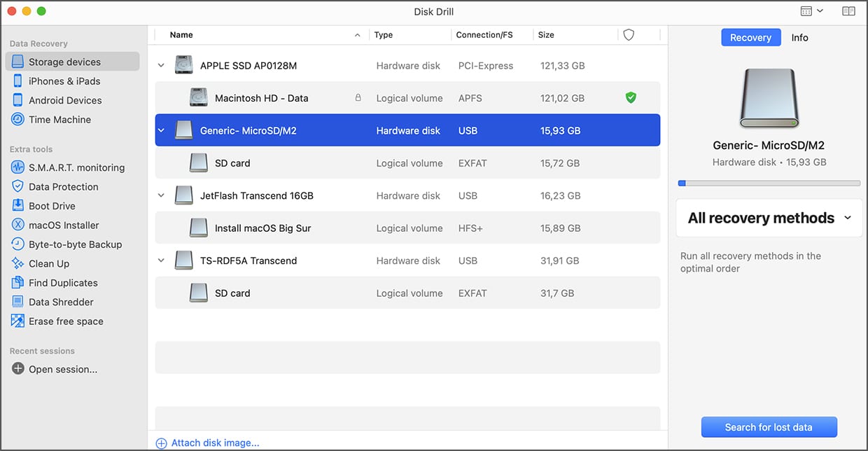Viewport: 868px width, 451px height.
Task: Open the view layout icon in title bar
Action: [x=812, y=11]
